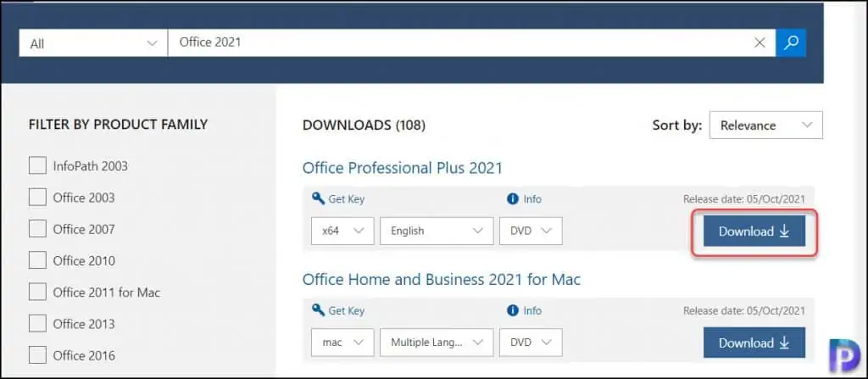Click the Office Home and Business Mac release date
The height and width of the screenshot is (379, 868).
[744, 310]
